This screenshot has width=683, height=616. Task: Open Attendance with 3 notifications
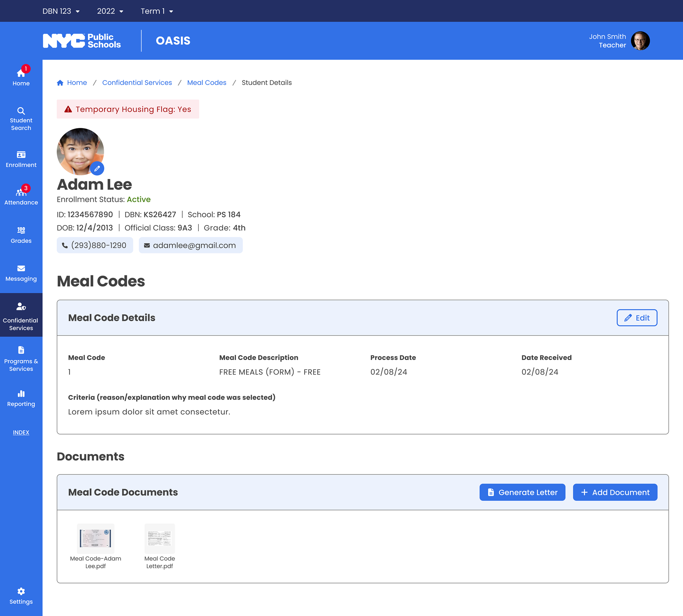21,197
